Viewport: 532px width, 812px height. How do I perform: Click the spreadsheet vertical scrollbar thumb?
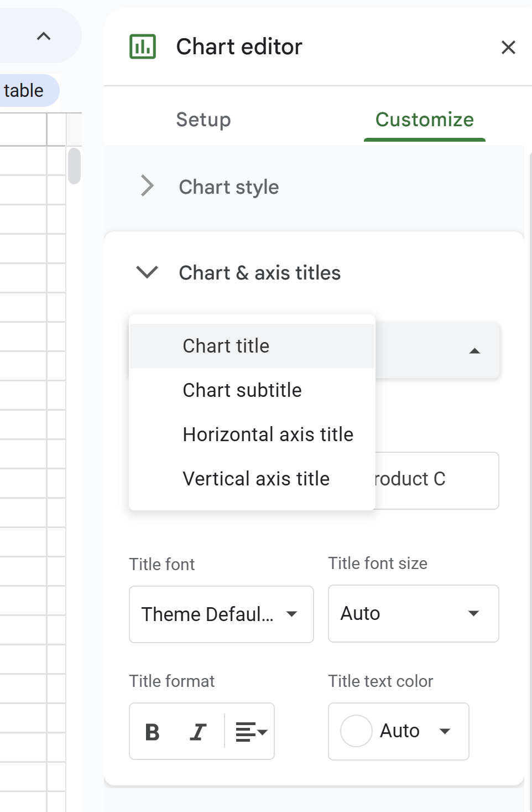(74, 165)
